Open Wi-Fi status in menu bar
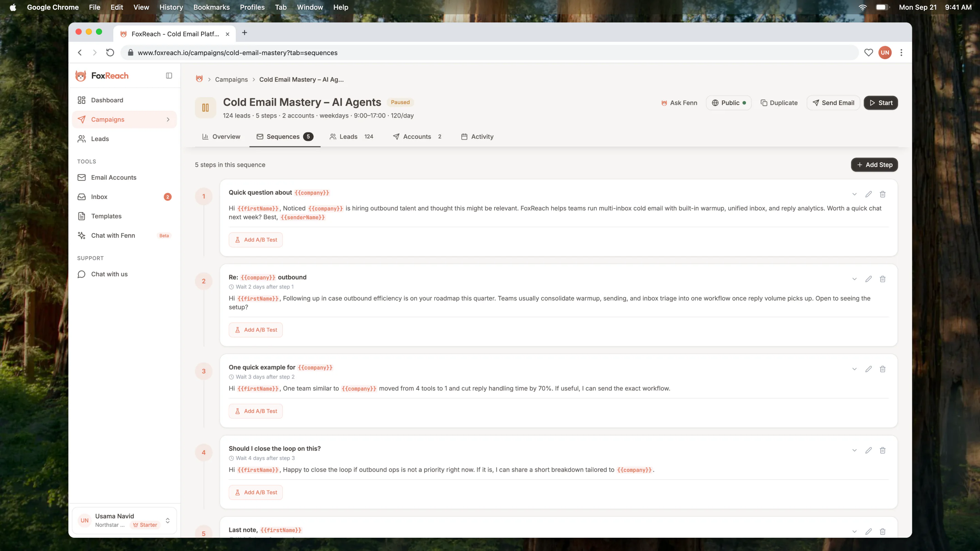This screenshot has height=551, width=980. point(863,7)
